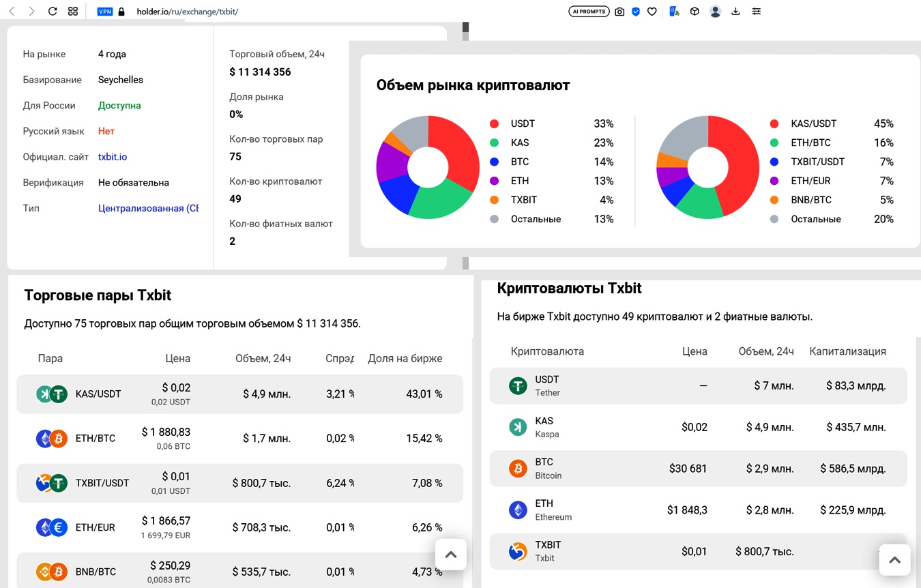Open the extensions cube icon

click(695, 12)
